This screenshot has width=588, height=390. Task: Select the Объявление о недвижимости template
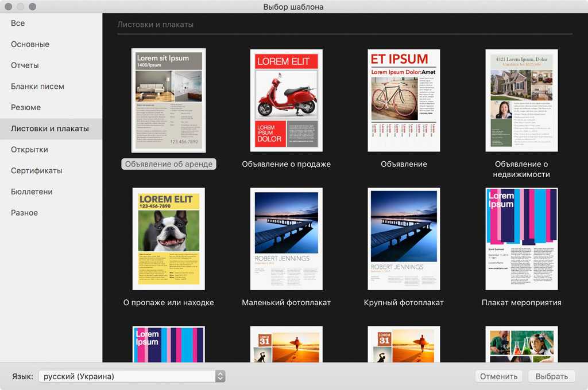pos(521,100)
